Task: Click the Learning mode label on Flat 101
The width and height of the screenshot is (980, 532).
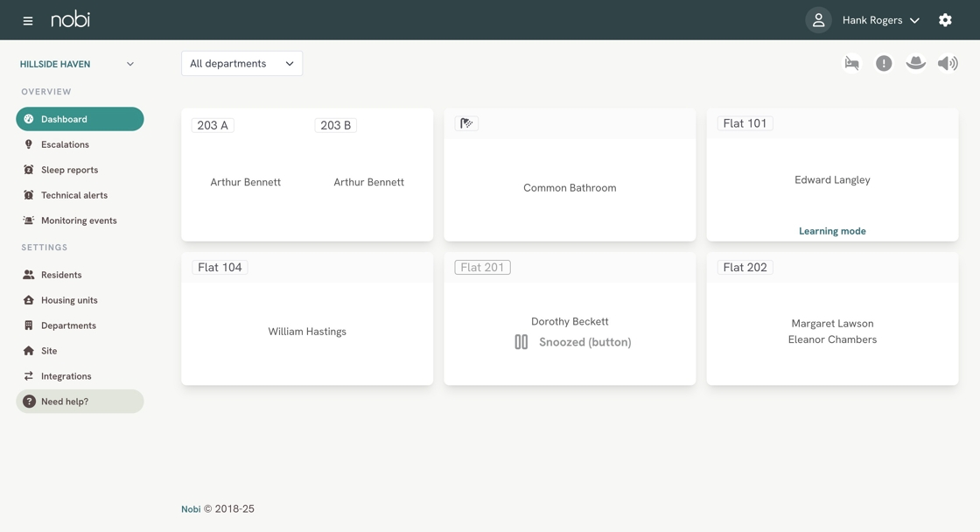Action: (x=832, y=231)
